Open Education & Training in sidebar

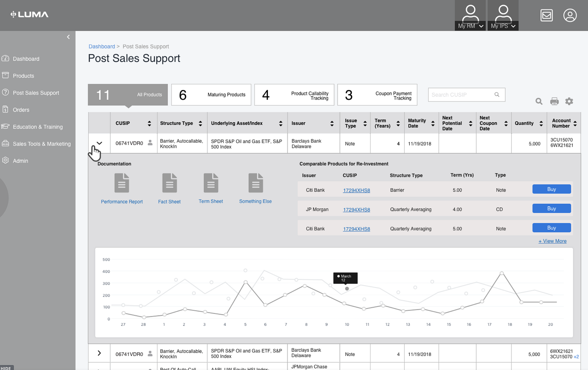pos(38,127)
